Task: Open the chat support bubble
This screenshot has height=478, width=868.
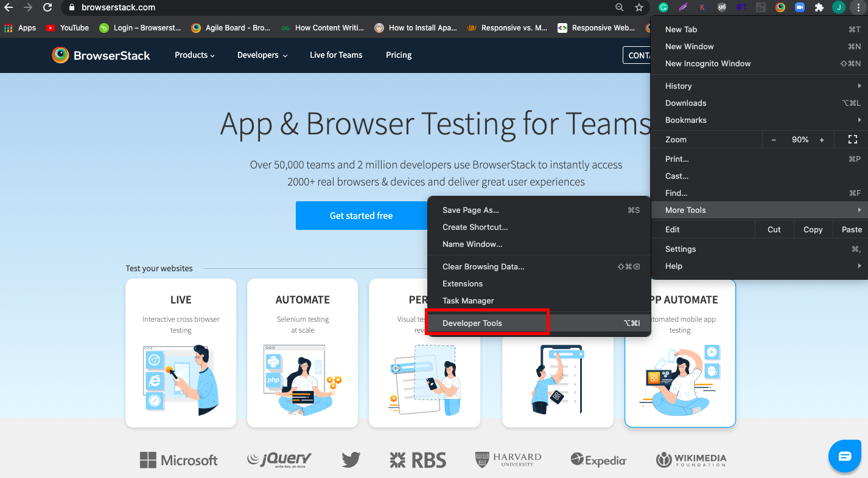Action: 845,456
